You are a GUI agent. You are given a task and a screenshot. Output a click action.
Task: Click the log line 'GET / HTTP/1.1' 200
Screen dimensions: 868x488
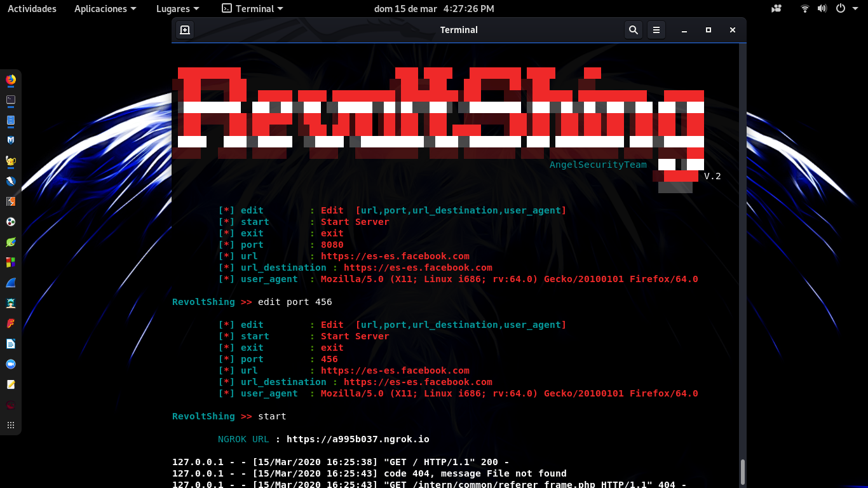coord(341,462)
